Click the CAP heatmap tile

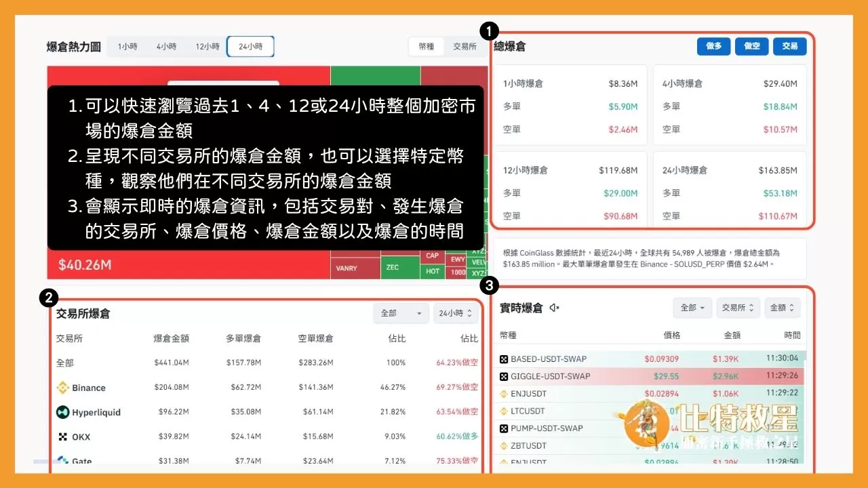pyautogui.click(x=433, y=256)
